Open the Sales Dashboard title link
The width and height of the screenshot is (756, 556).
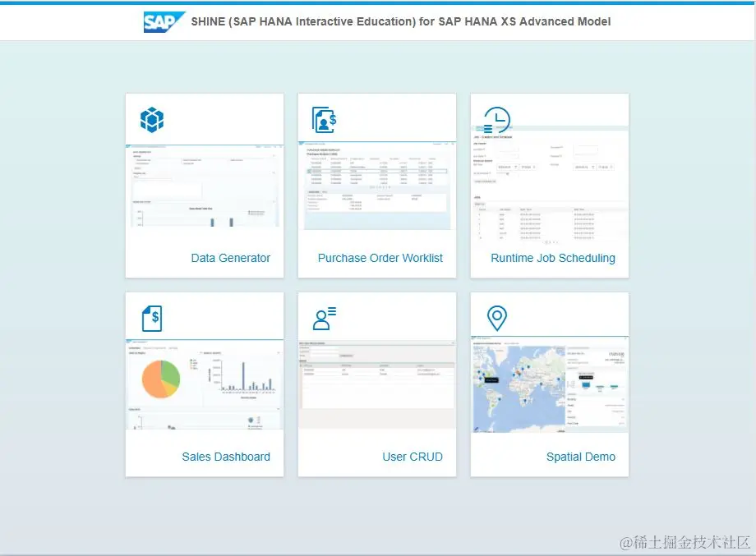coord(226,457)
